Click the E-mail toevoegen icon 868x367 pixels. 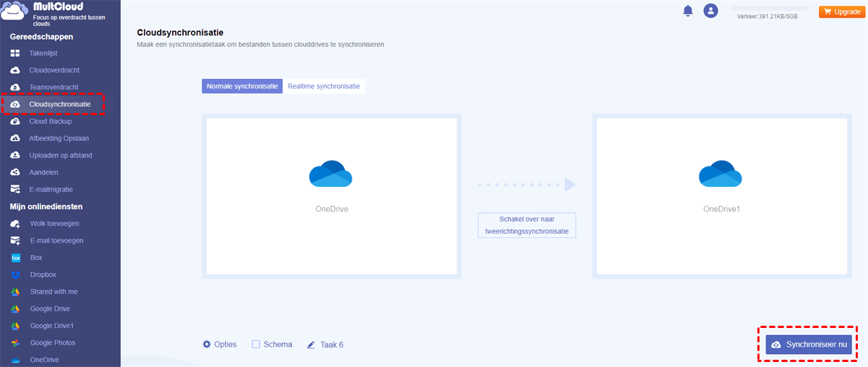point(15,240)
